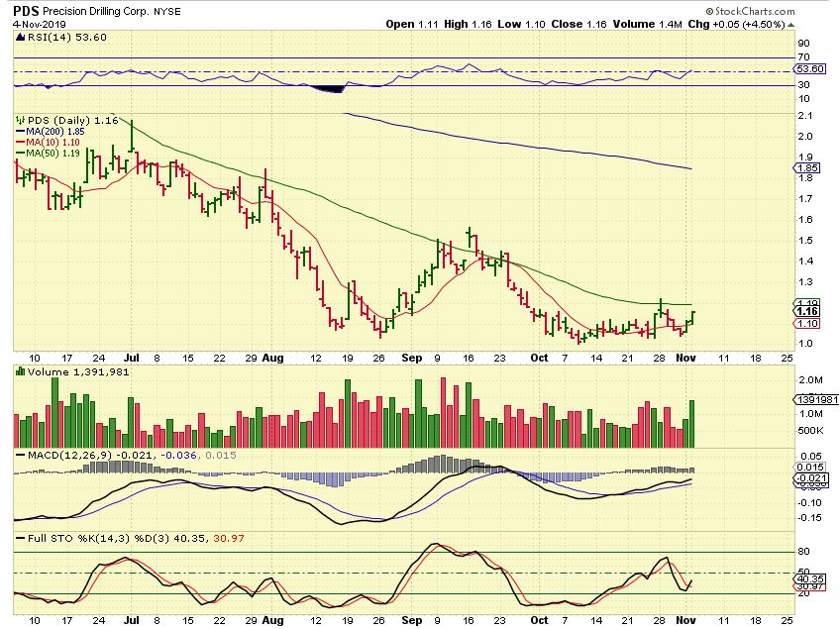
Task: Click the Volume 1,391,981 panel label
Action: pyautogui.click(x=78, y=371)
